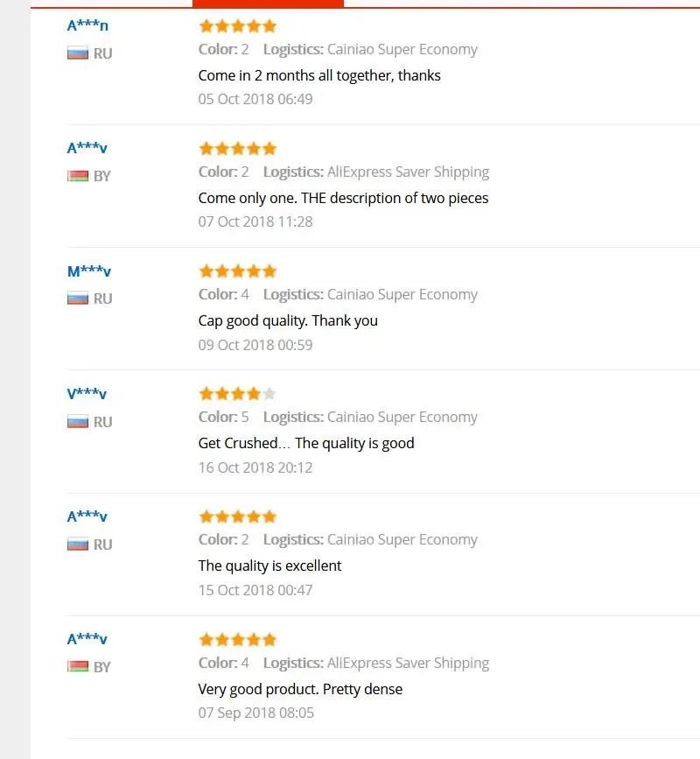Click Russian flag on "The quality is excellent" review
This screenshot has width=700, height=759.
(78, 545)
